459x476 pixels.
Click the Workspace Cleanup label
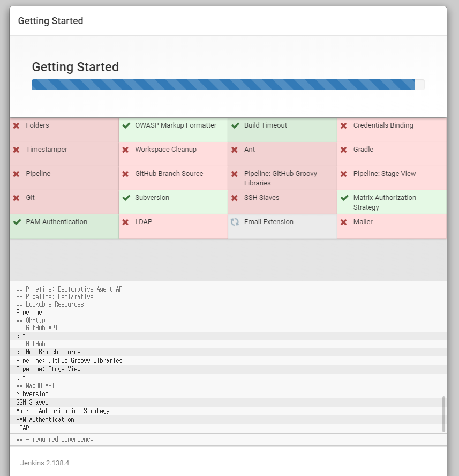pyautogui.click(x=165, y=150)
